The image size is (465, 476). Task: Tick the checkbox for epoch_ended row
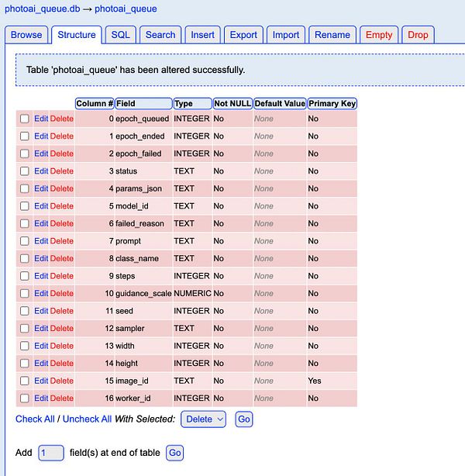pyautogui.click(x=25, y=136)
